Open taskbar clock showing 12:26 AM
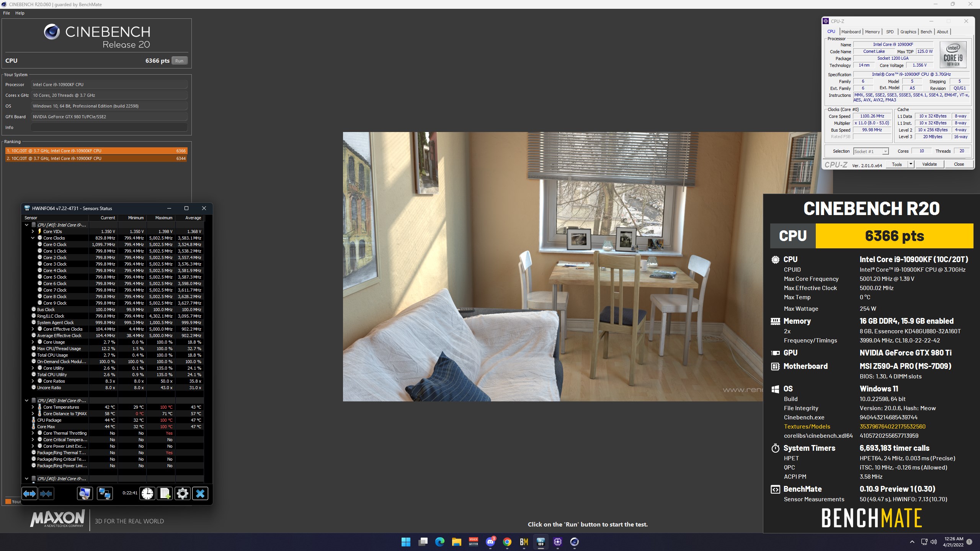 (953, 542)
